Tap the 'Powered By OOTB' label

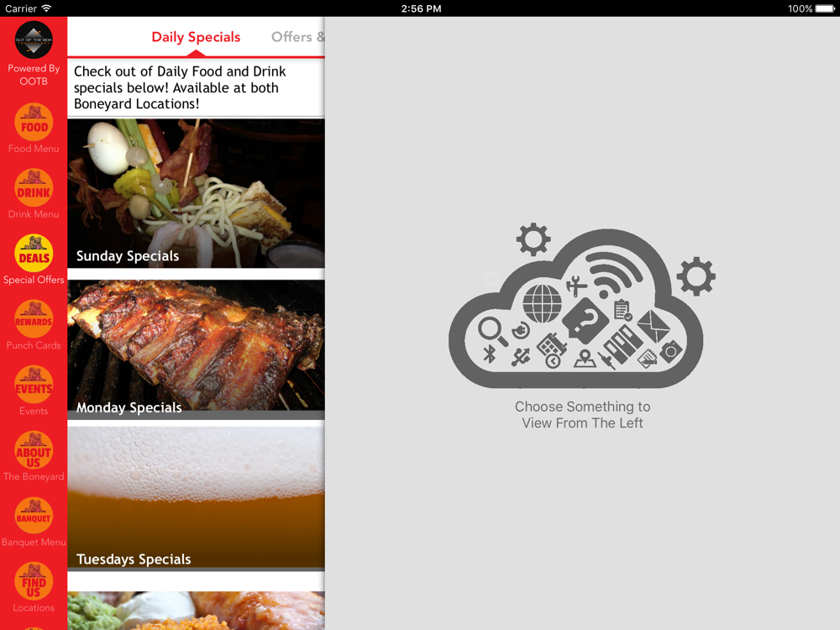point(34,75)
